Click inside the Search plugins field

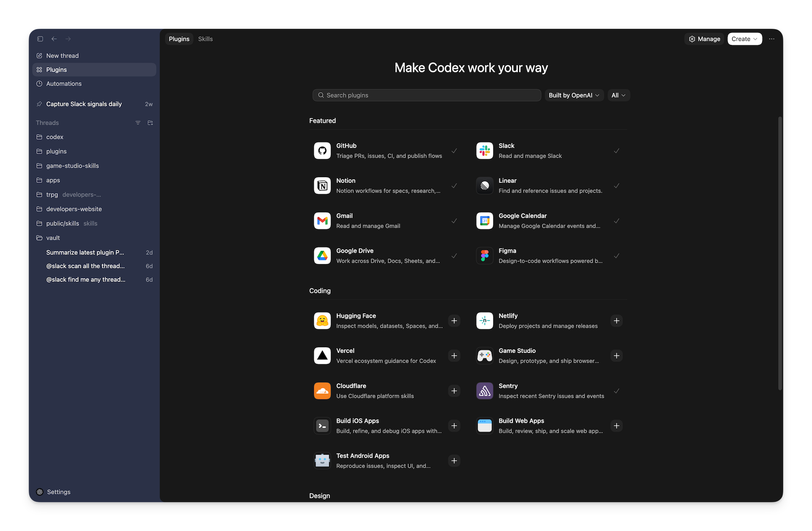coord(426,95)
